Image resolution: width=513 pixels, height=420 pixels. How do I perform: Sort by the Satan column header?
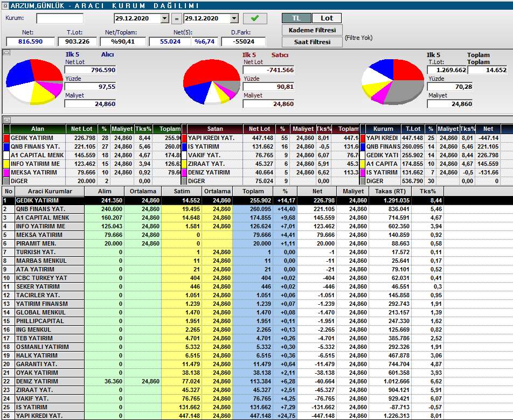[215, 129]
